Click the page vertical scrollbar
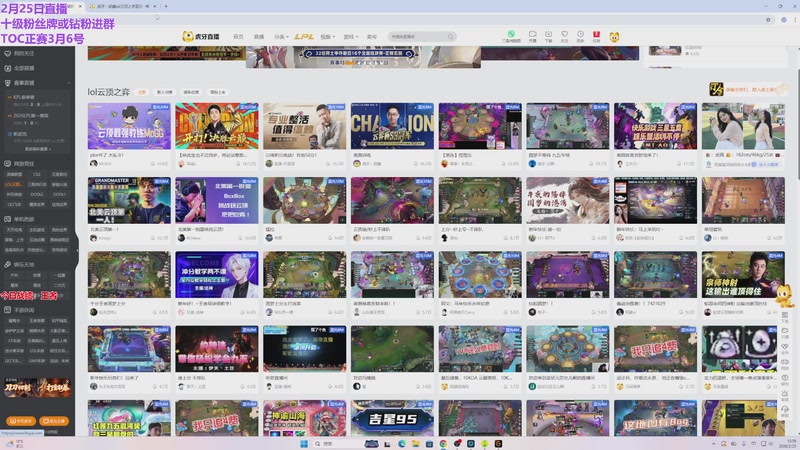 tap(796, 125)
